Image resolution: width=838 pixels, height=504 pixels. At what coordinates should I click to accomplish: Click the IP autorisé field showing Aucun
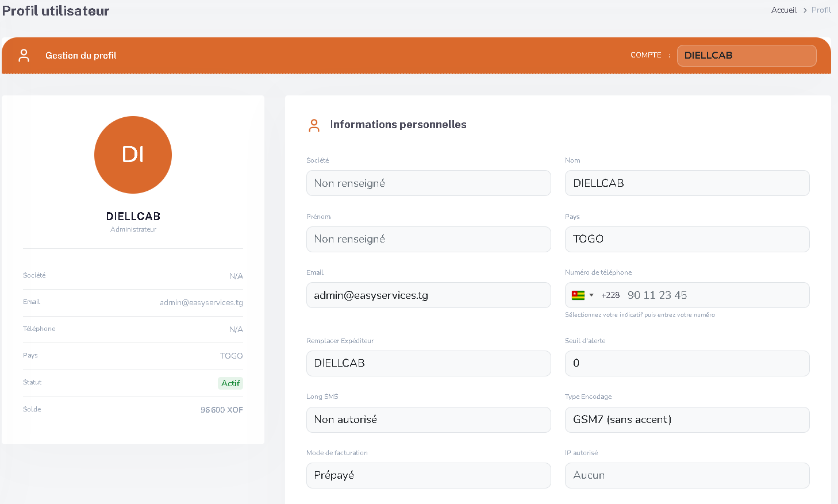click(x=687, y=475)
